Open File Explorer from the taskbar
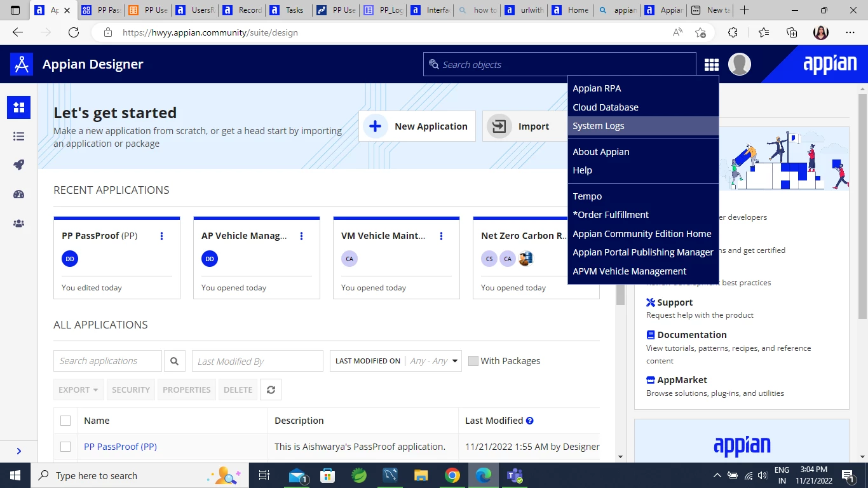 point(421,475)
